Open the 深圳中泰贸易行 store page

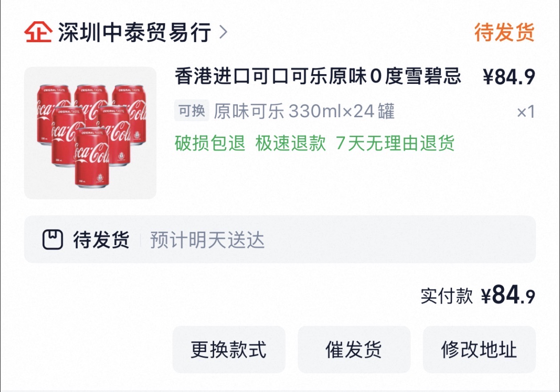[x=134, y=32]
